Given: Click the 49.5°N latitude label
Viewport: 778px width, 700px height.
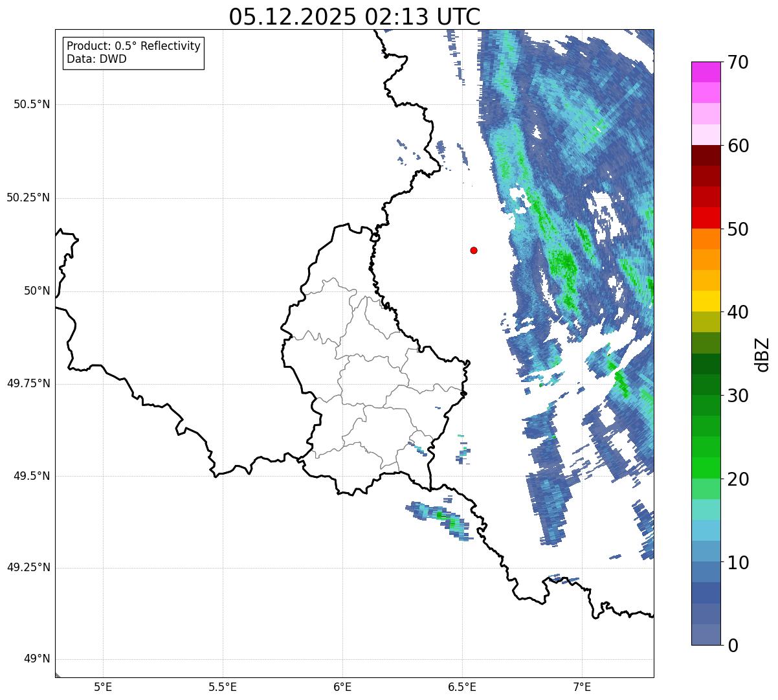Looking at the screenshot, I should pos(32,476).
